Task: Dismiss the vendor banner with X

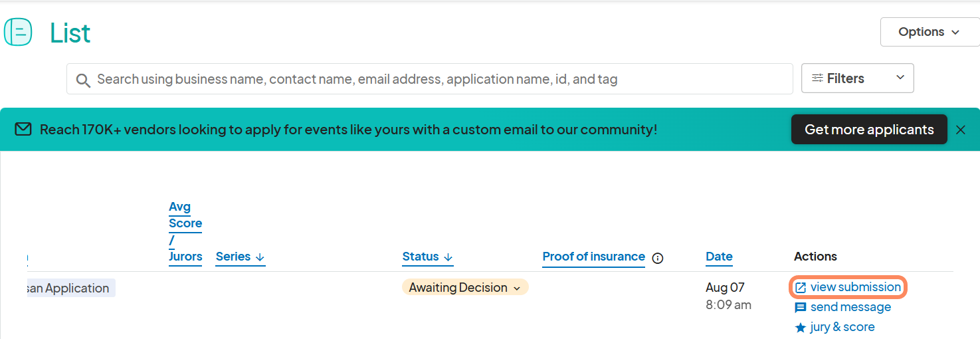Action: pos(960,130)
